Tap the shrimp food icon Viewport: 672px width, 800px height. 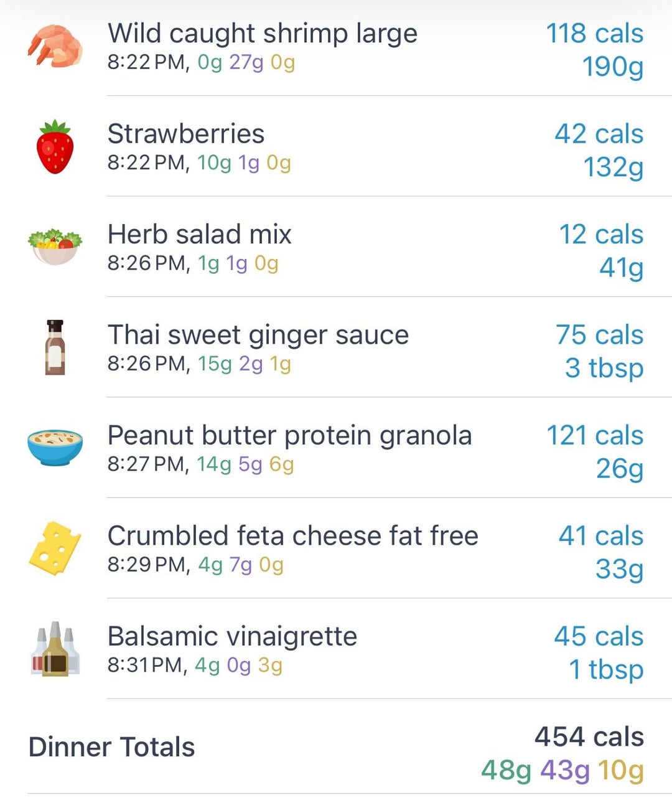pos(55,47)
